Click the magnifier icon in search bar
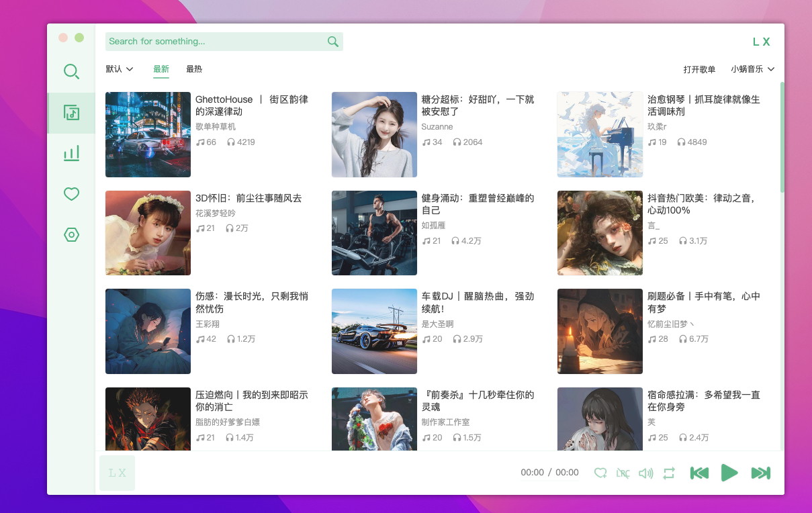Image resolution: width=812 pixels, height=513 pixels. tap(332, 42)
